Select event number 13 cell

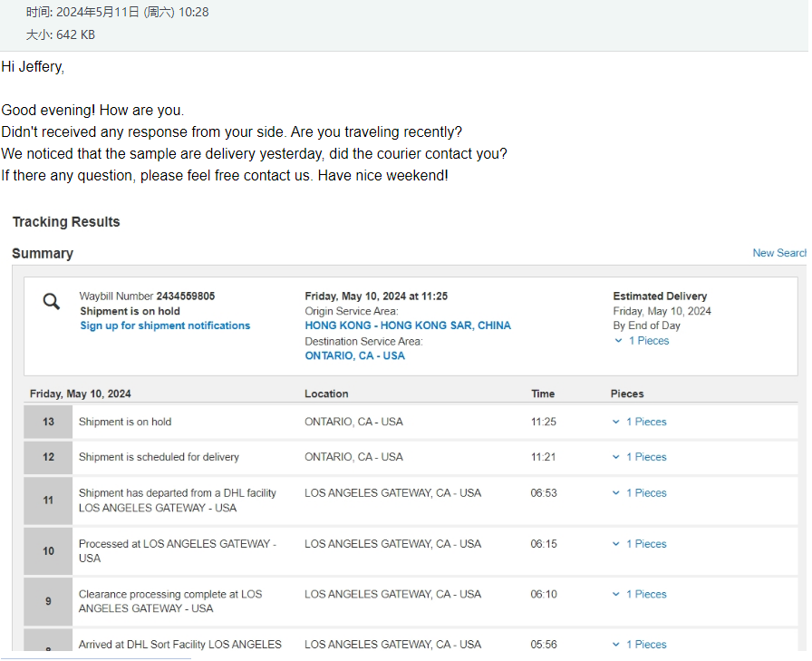click(48, 422)
